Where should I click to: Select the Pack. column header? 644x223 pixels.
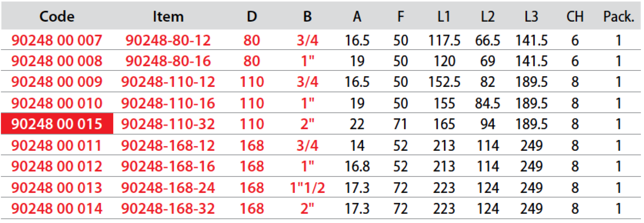tap(619, 17)
